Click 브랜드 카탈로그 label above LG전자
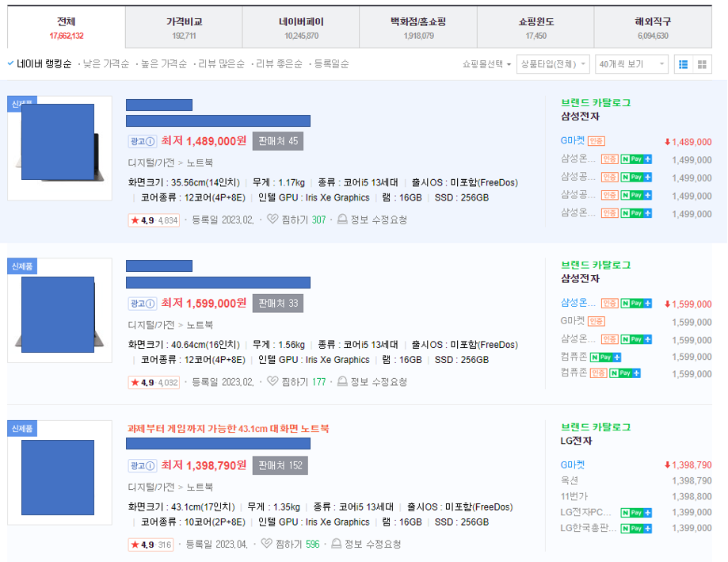 click(596, 427)
